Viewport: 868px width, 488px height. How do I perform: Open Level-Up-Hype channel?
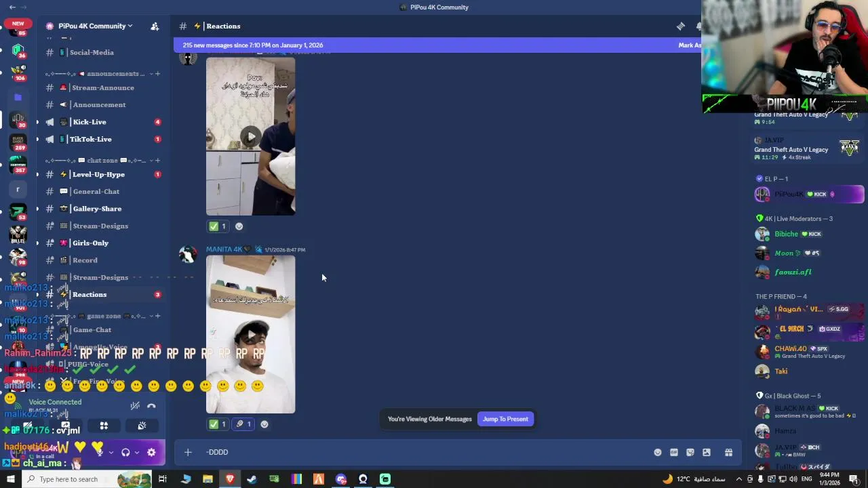[x=102, y=174]
